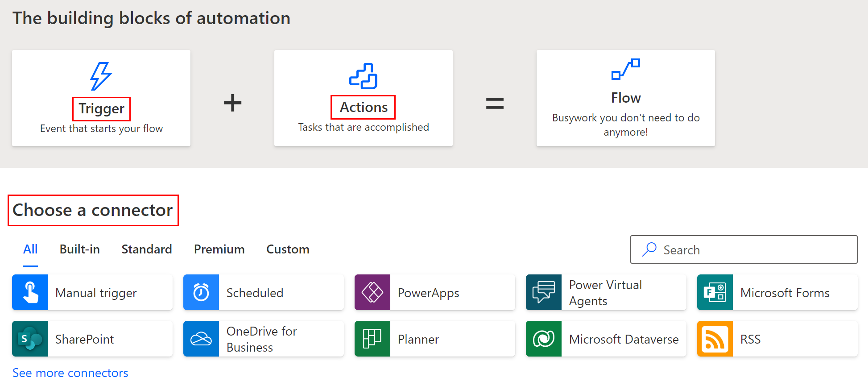This screenshot has height=390, width=868.
Task: Choose the Scheduled connector label
Action: point(255,293)
